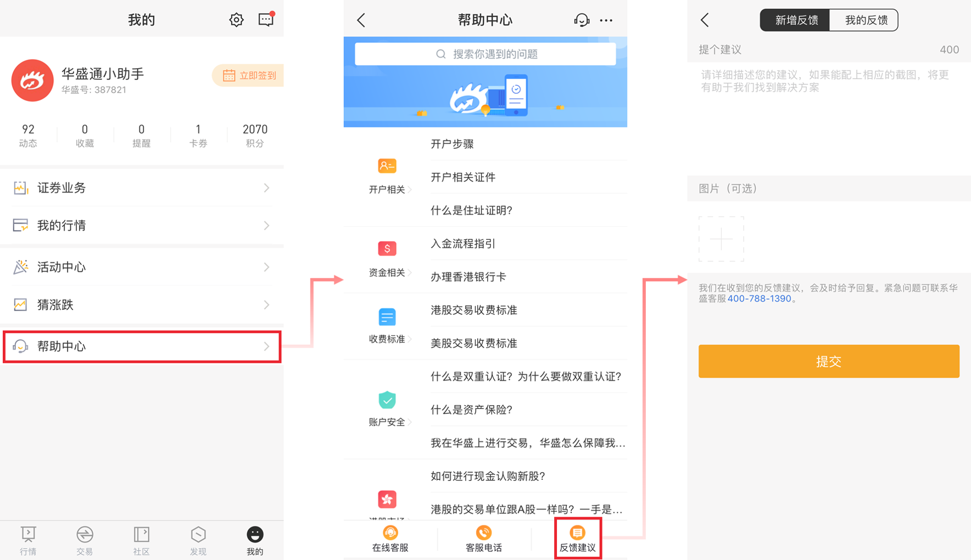View 92 动态 stat
971x560 pixels.
point(28,136)
